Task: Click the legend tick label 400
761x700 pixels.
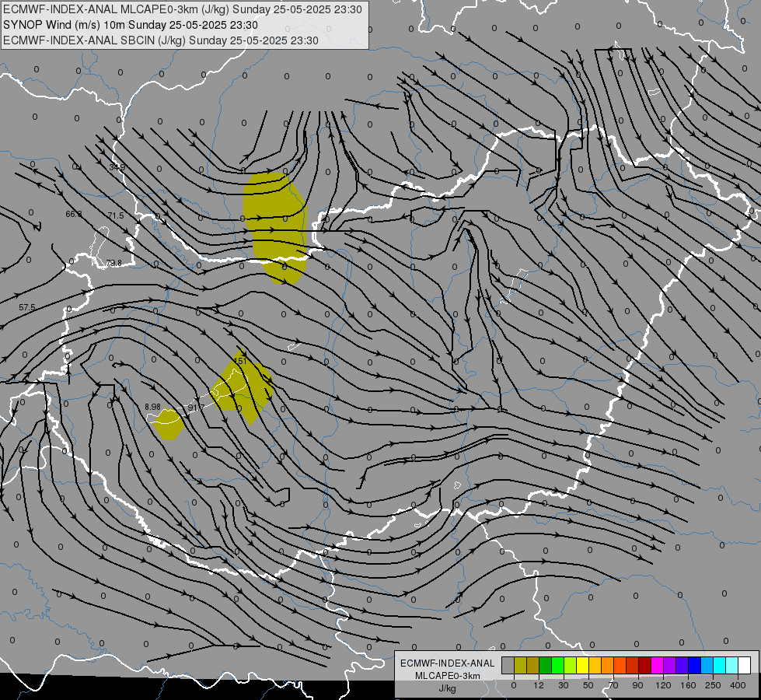Action: (738, 685)
